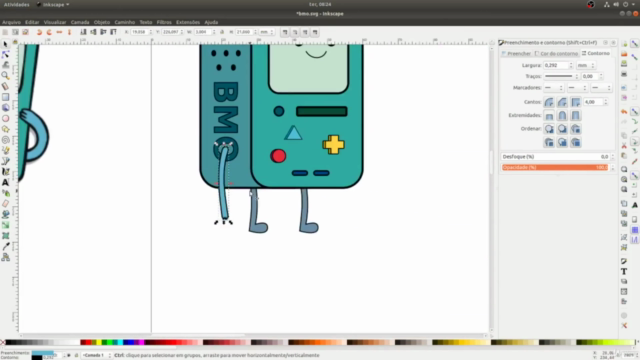Select the Text tool

pyautogui.click(x=5, y=182)
